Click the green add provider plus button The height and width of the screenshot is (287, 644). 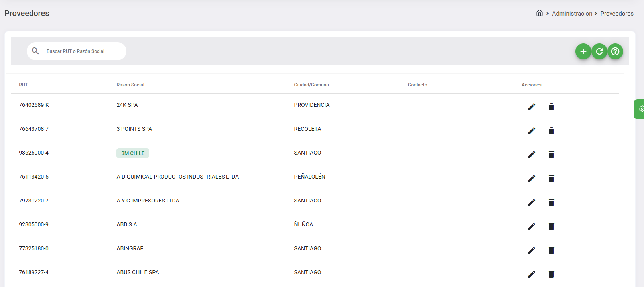583,51
